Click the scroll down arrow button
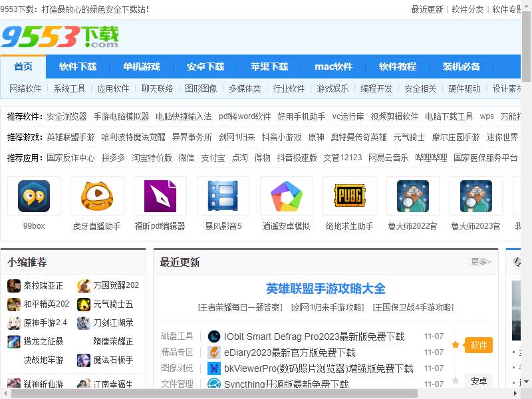Image resolution: width=532 pixels, height=399 pixels. pyautogui.click(x=526, y=382)
